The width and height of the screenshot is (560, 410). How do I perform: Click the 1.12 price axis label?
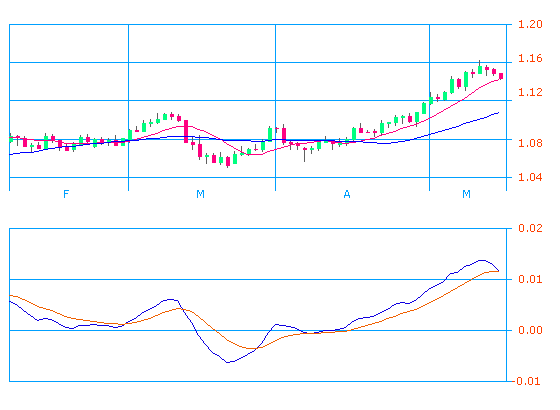pyautogui.click(x=530, y=92)
